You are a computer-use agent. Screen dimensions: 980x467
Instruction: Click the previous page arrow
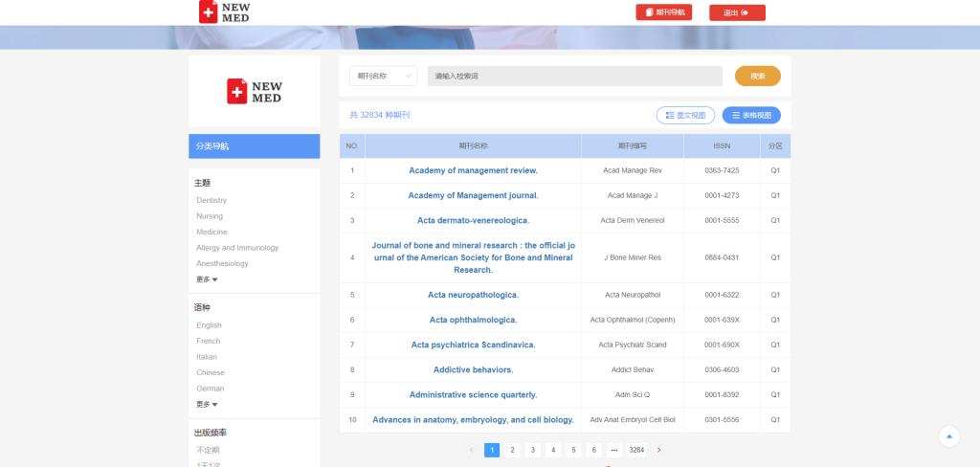[471, 450]
